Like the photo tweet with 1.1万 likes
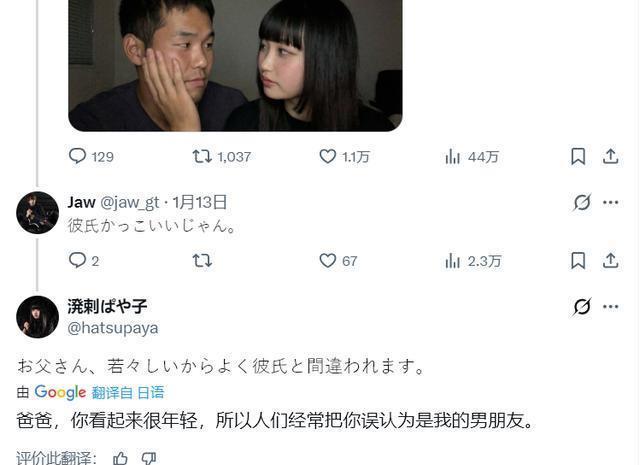The width and height of the screenshot is (640, 465). [x=344, y=156]
